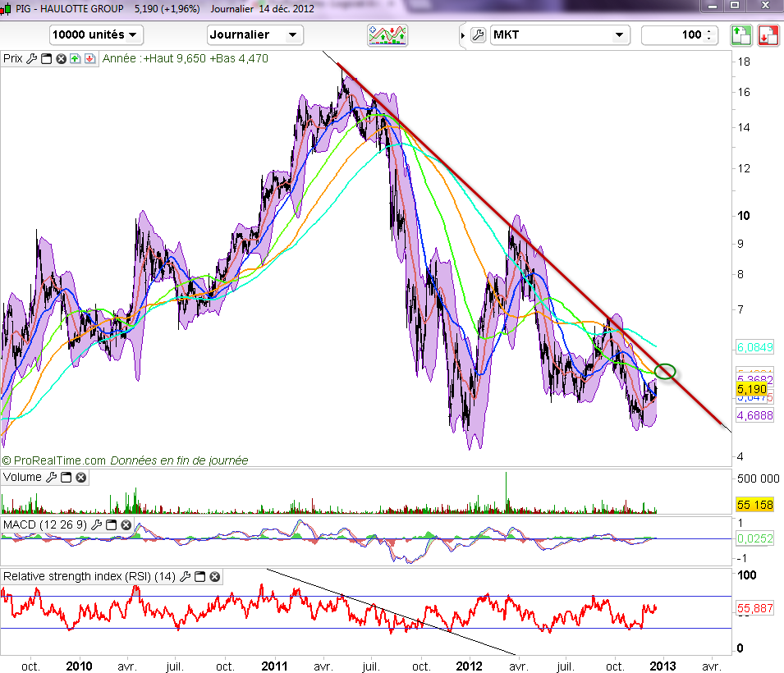Detach the Volume panel with its window icon

click(x=66, y=478)
